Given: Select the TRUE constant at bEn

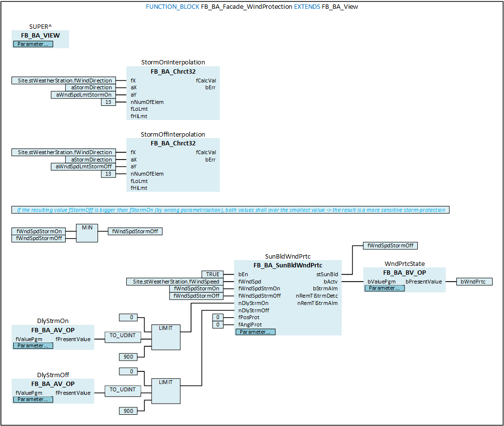Looking at the screenshot, I should click(213, 274).
